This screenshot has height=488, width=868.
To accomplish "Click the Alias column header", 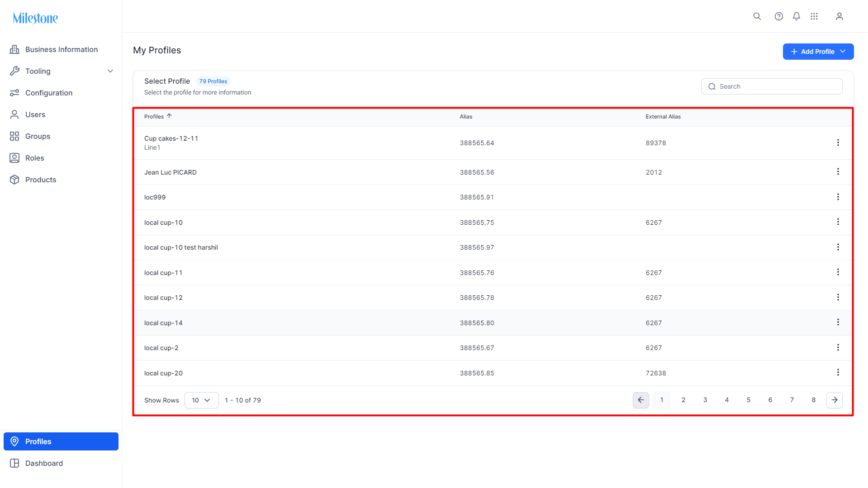I will click(x=466, y=117).
